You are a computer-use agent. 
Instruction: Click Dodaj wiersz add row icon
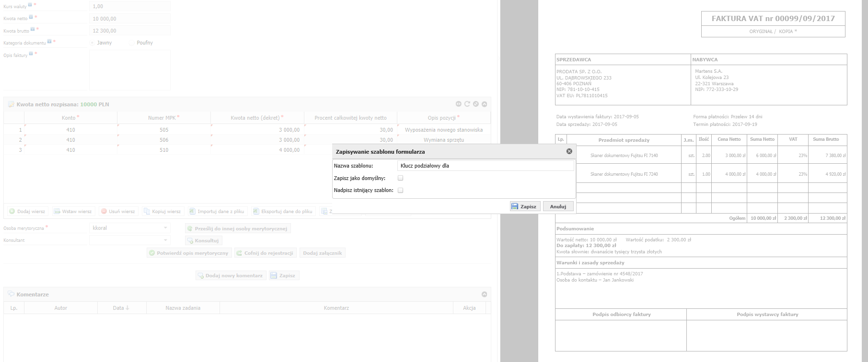tap(12, 211)
